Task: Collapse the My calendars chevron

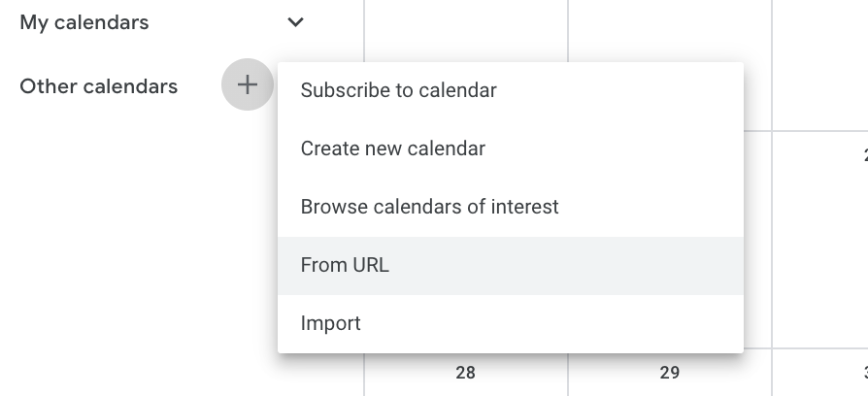Action: pyautogui.click(x=296, y=22)
